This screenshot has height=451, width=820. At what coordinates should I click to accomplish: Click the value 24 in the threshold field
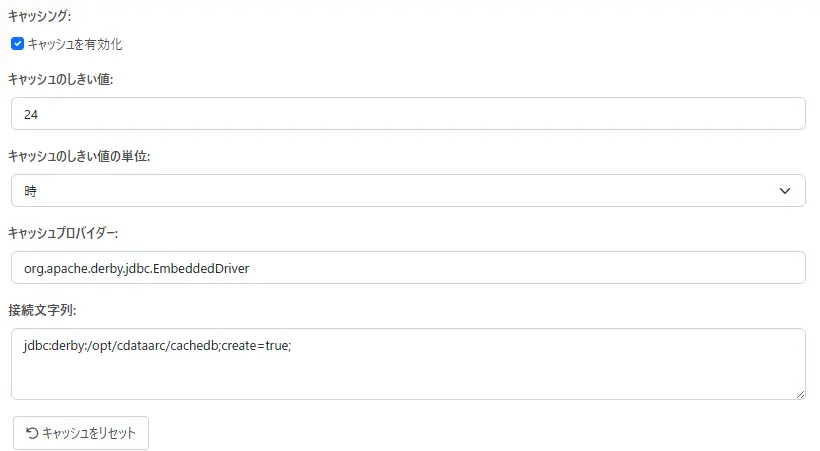point(31,114)
